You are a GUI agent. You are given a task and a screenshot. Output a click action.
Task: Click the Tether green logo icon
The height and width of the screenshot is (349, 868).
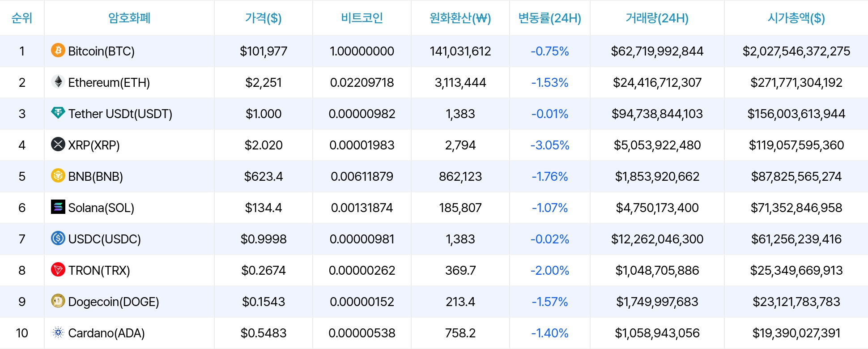click(58, 113)
